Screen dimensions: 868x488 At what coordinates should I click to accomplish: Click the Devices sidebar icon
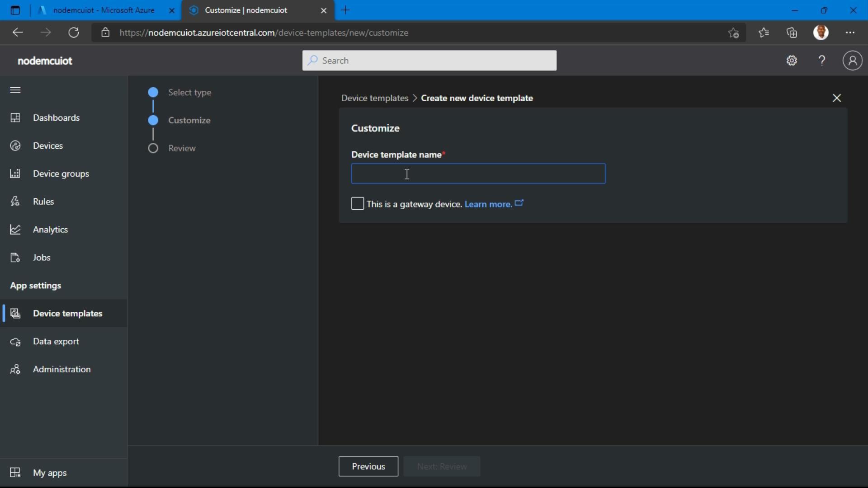click(15, 146)
